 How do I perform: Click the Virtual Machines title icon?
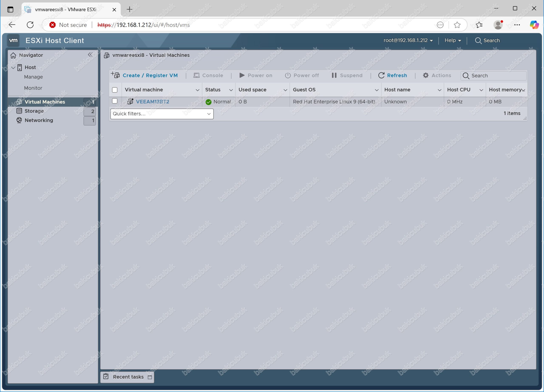click(x=107, y=55)
